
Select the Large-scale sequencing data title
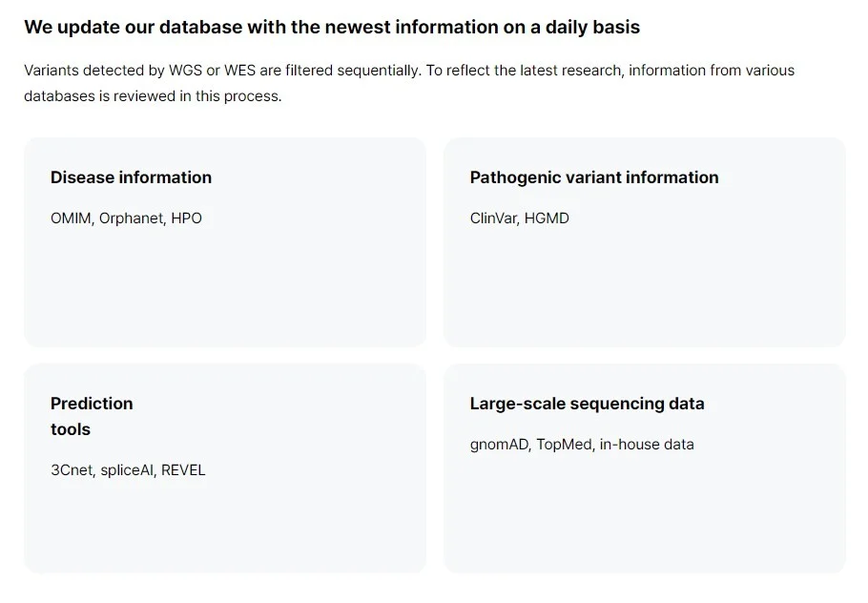[587, 404]
